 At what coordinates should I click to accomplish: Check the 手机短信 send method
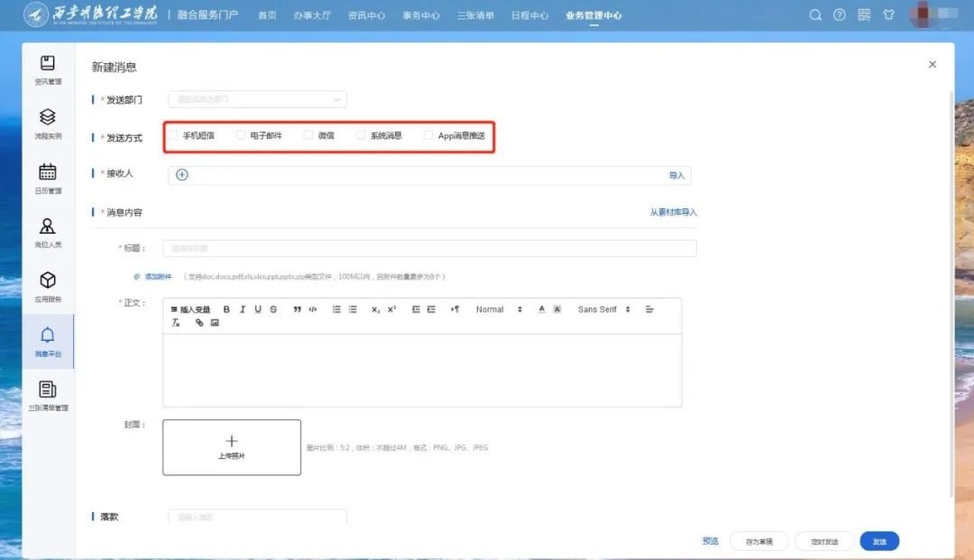click(x=174, y=135)
